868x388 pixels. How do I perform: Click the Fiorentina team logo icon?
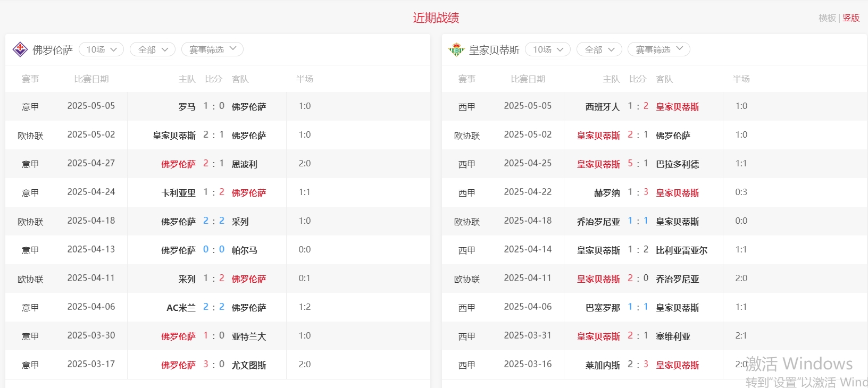pyautogui.click(x=20, y=49)
